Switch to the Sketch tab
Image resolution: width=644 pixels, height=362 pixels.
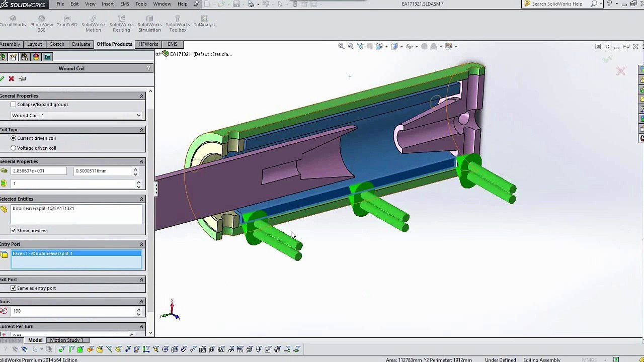point(57,44)
